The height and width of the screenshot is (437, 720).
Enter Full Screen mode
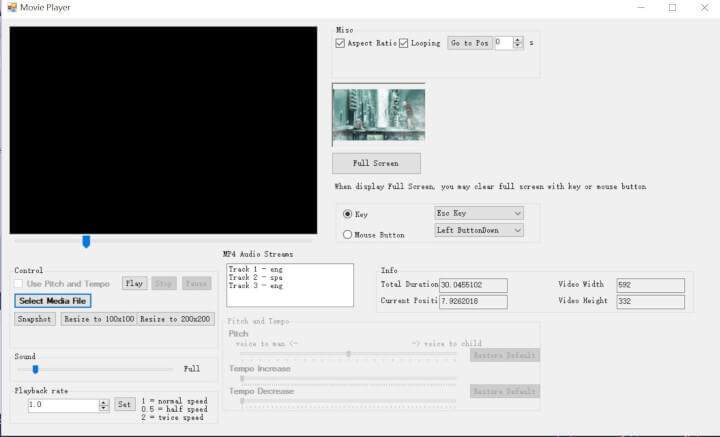tap(376, 163)
